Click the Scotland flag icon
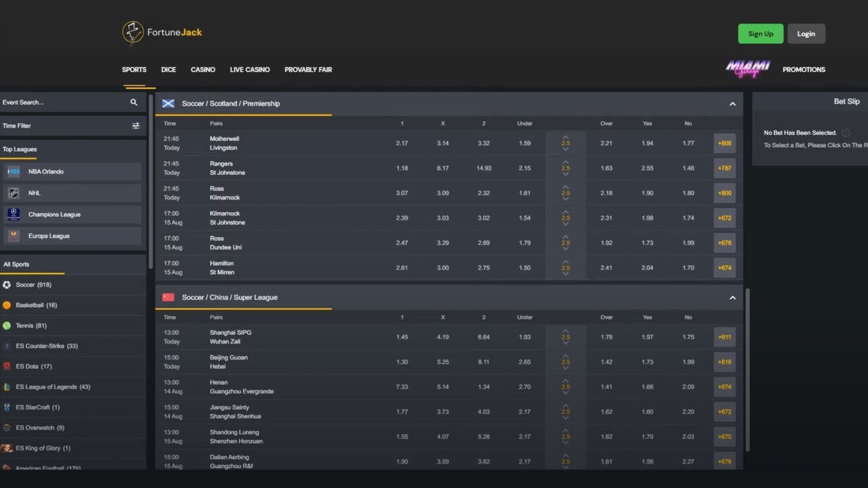This screenshot has height=488, width=868. [168, 104]
